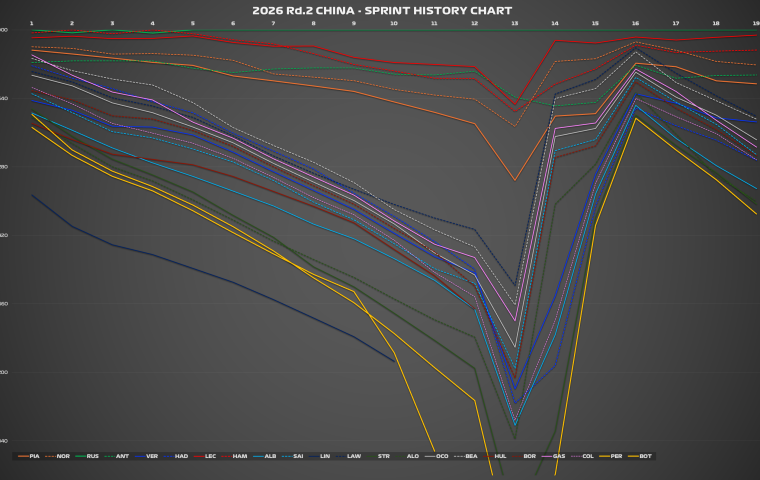Screen dimensions: 760x480
Task: Click the RUS legend label
Action: (x=93, y=456)
